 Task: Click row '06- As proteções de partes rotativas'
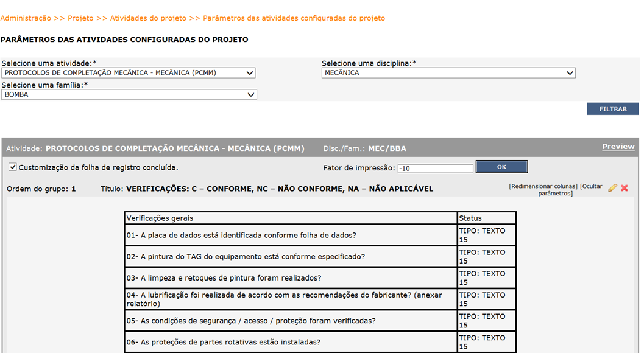(291, 342)
